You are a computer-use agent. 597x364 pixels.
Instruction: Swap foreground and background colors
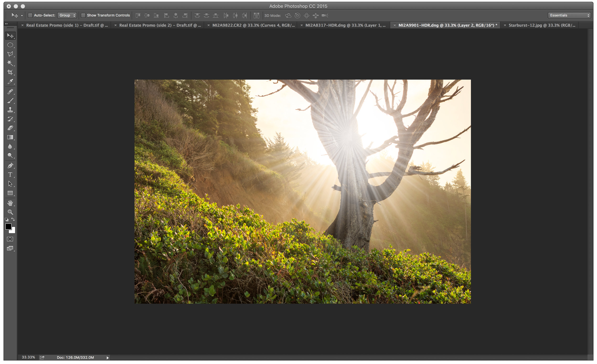point(13,219)
